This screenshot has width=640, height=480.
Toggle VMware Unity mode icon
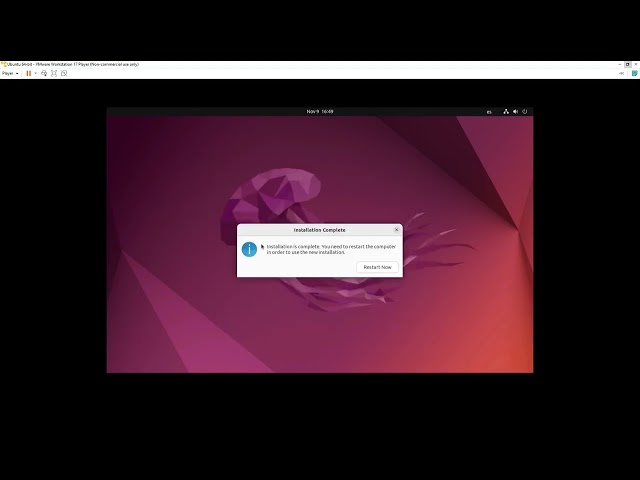point(64,73)
